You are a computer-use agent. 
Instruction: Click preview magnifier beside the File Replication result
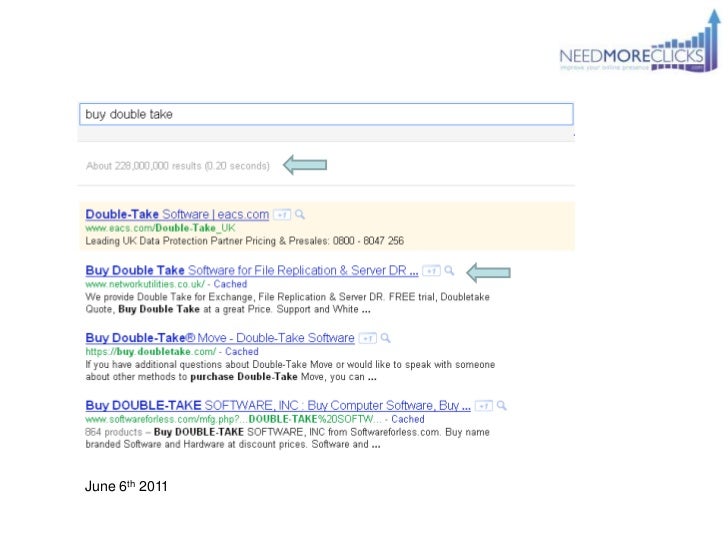(x=449, y=270)
